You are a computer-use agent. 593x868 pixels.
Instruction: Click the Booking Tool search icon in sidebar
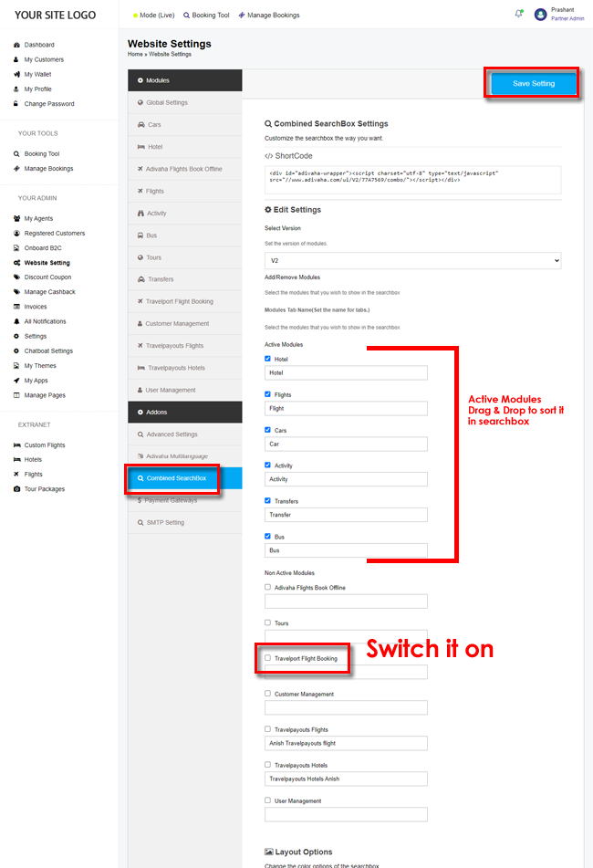(x=16, y=154)
